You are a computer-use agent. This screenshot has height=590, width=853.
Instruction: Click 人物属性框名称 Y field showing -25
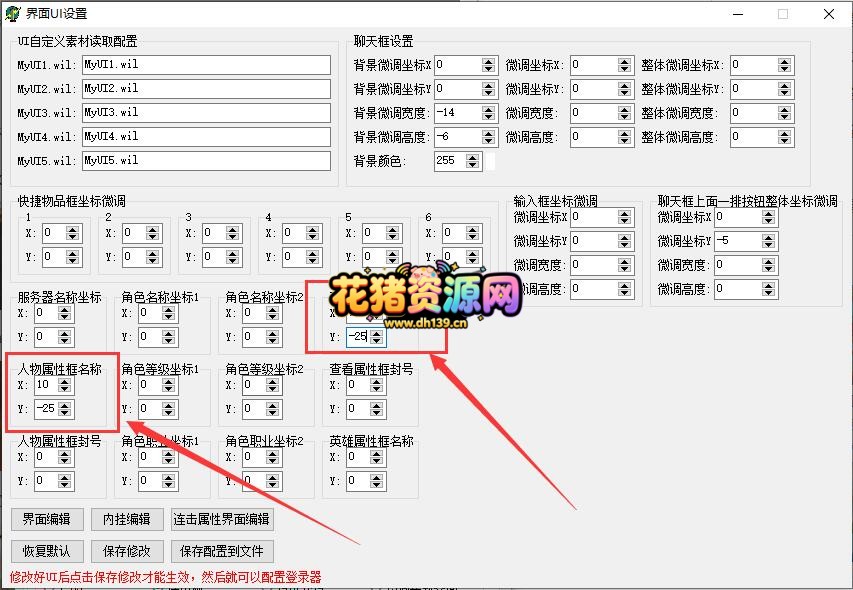[x=46, y=409]
